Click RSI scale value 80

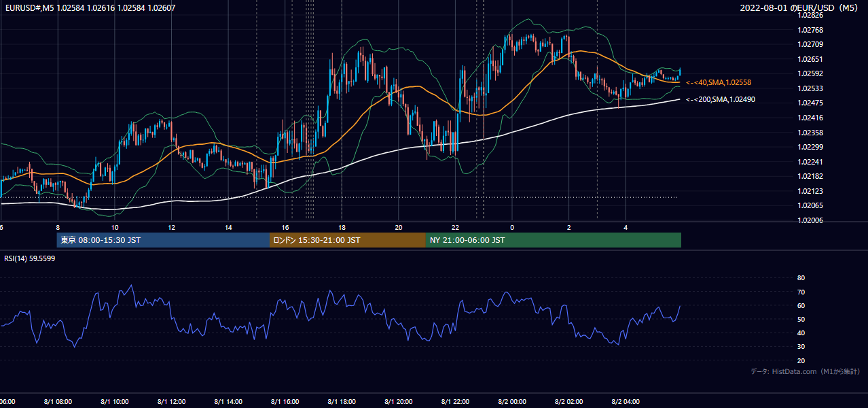point(801,278)
